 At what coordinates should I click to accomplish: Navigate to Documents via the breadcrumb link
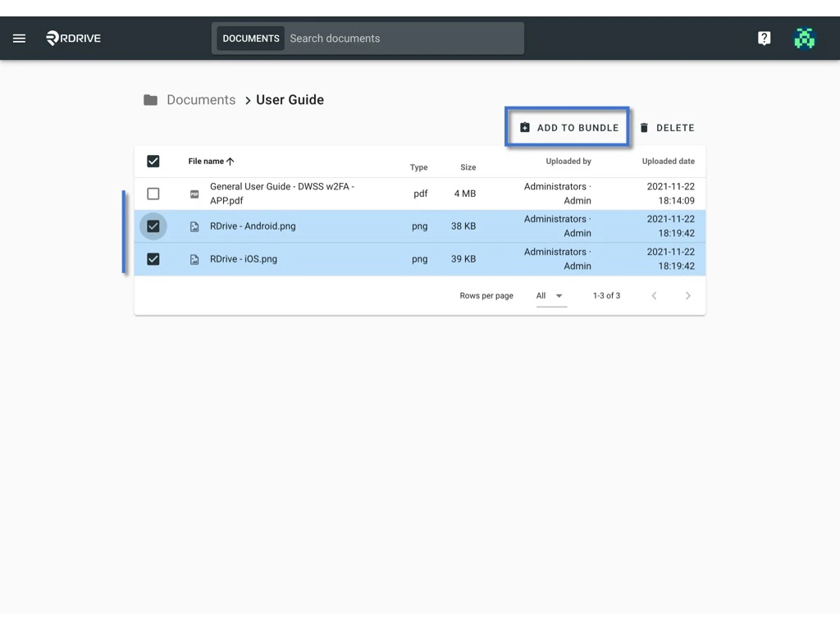pyautogui.click(x=201, y=99)
